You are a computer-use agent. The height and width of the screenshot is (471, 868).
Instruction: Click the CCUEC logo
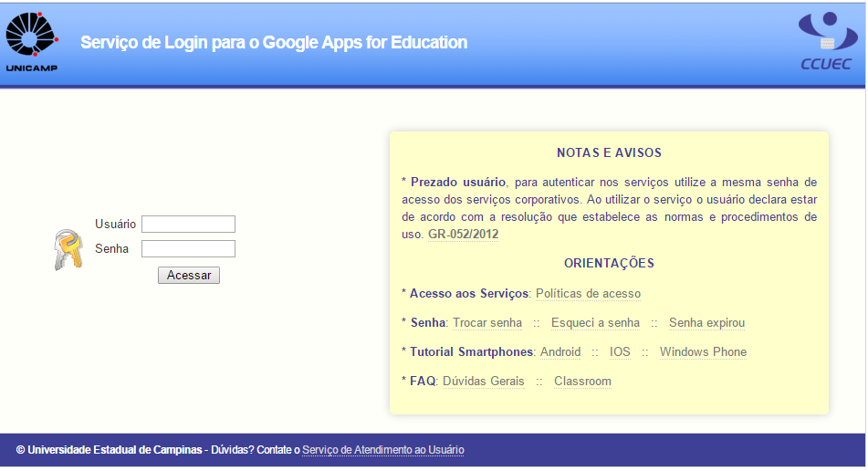pos(827,41)
